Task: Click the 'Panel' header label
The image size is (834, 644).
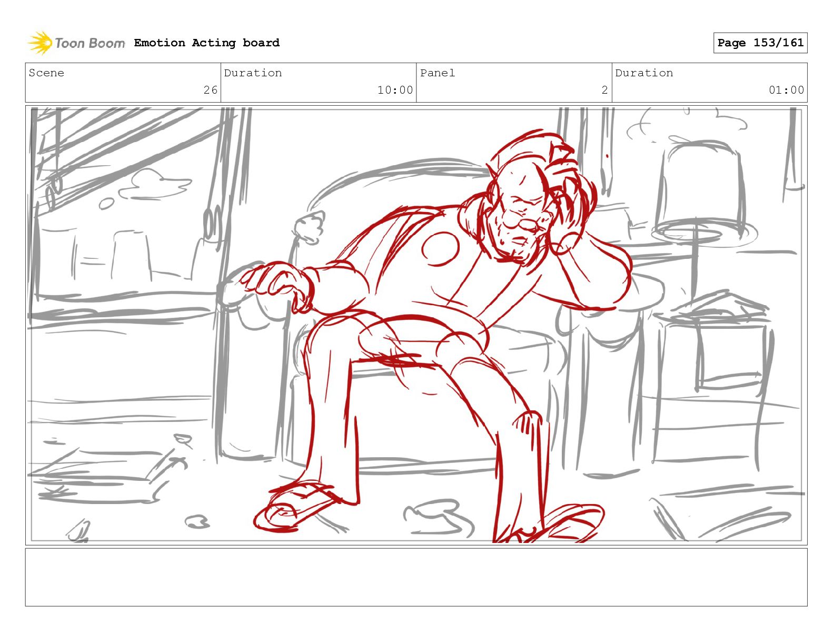Action: [x=438, y=73]
